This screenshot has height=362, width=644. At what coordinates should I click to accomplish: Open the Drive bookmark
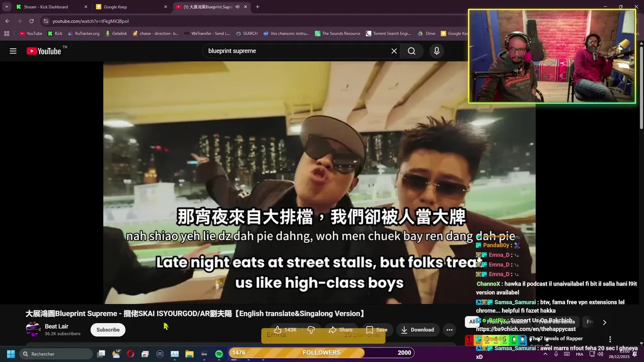[427, 34]
